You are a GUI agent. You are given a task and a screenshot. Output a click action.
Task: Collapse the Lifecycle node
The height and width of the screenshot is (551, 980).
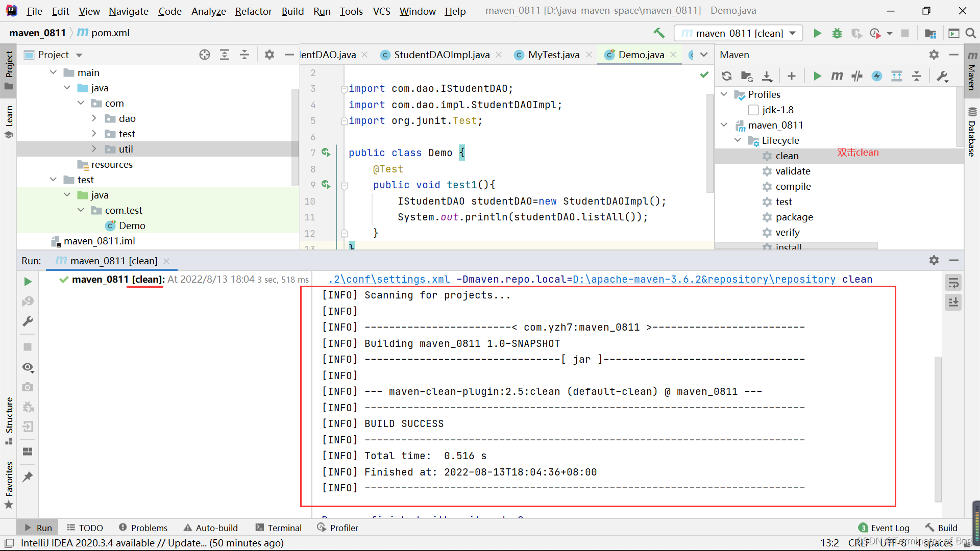point(738,140)
